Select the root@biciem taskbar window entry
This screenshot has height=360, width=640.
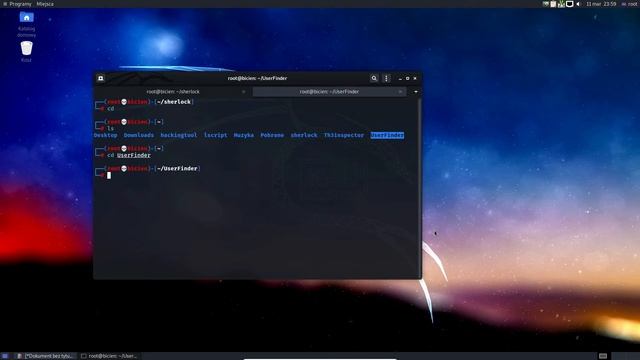[109, 356]
